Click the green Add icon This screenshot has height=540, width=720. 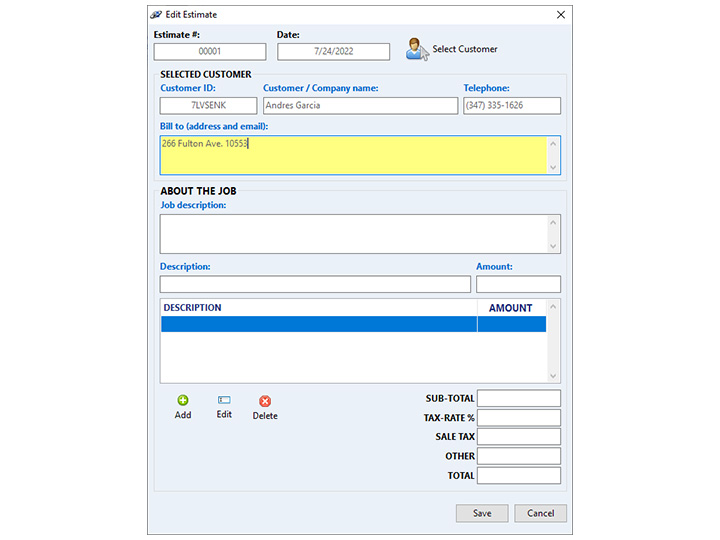coord(183,400)
